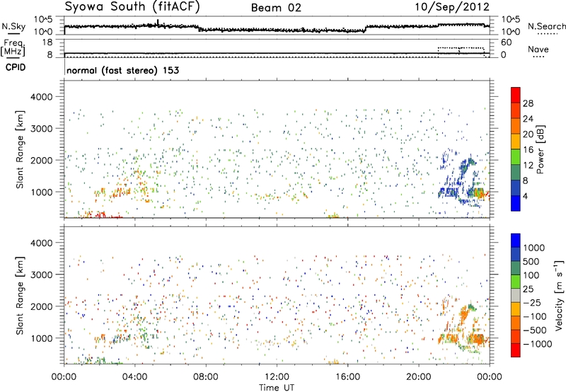Screen dimensions: 566x392
Task: Click the '24' label on Power colorbar
Action: pyautogui.click(x=528, y=119)
